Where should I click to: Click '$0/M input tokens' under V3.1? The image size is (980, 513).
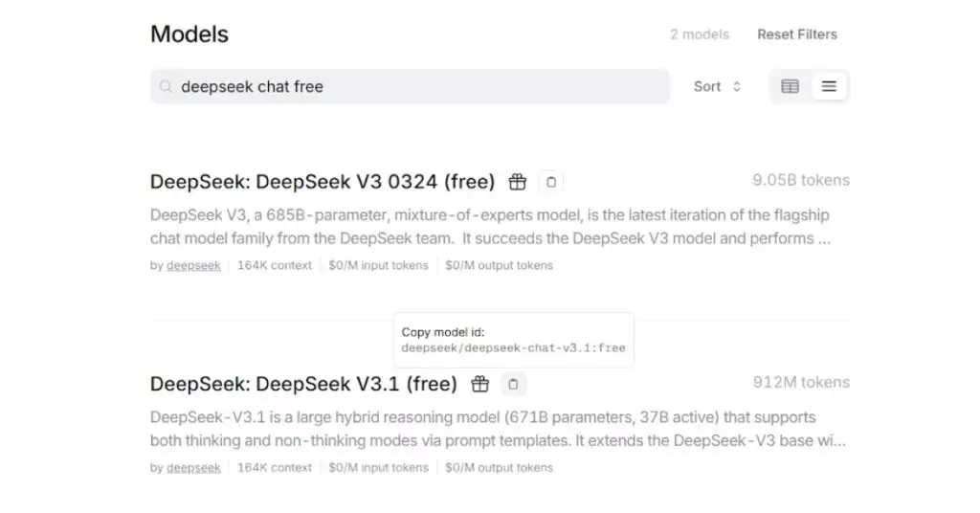379,467
